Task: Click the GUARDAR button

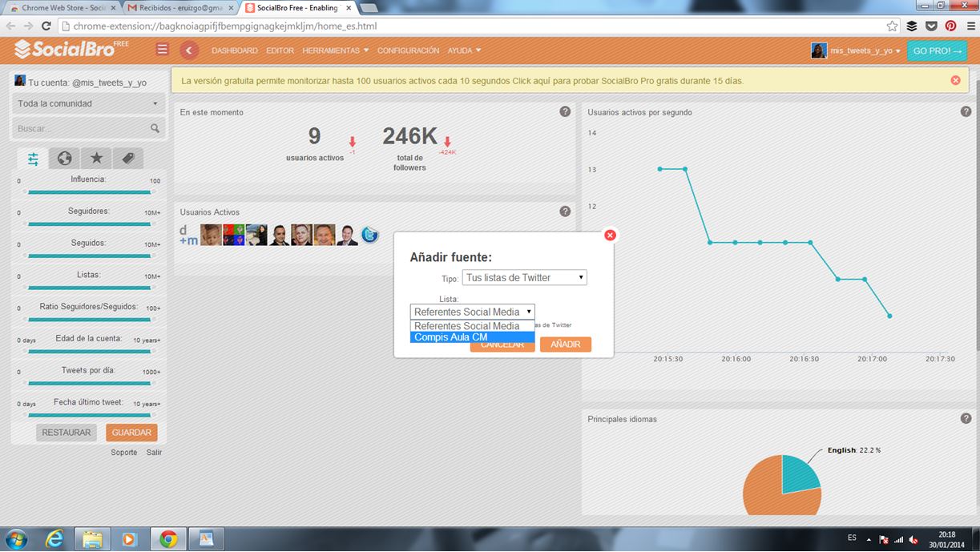Action: tap(131, 433)
